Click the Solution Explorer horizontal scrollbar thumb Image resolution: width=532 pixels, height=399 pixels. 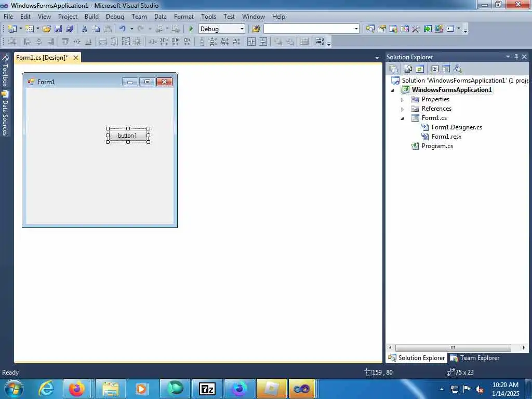tap(453, 348)
